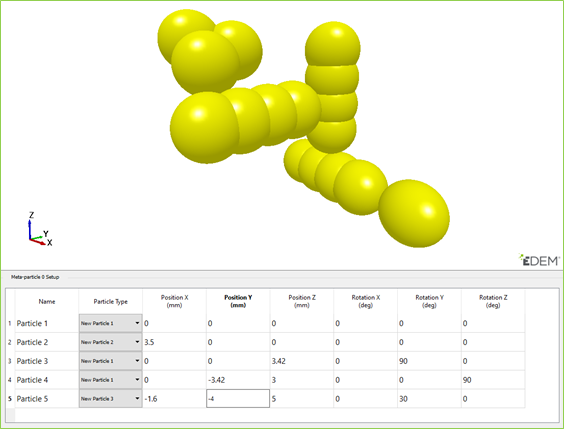Click Particle 4 Rotation Z cell 90
The image size is (564, 429).
[x=493, y=379]
